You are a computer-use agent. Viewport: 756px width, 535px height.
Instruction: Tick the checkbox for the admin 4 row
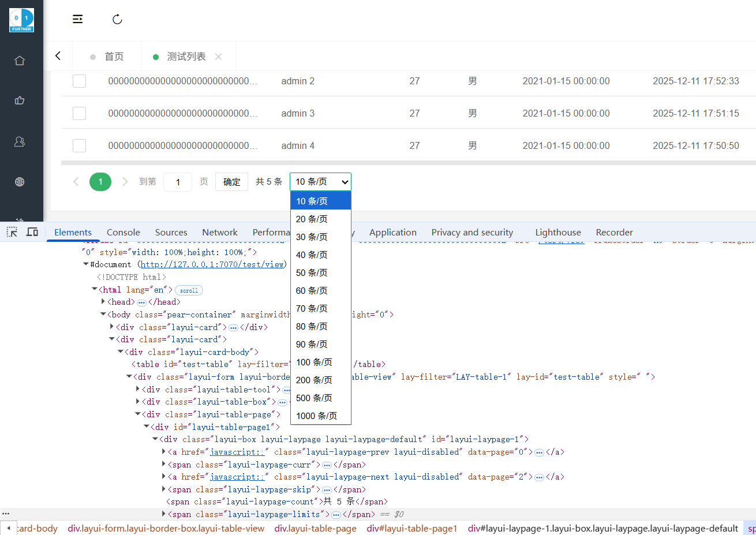click(79, 145)
